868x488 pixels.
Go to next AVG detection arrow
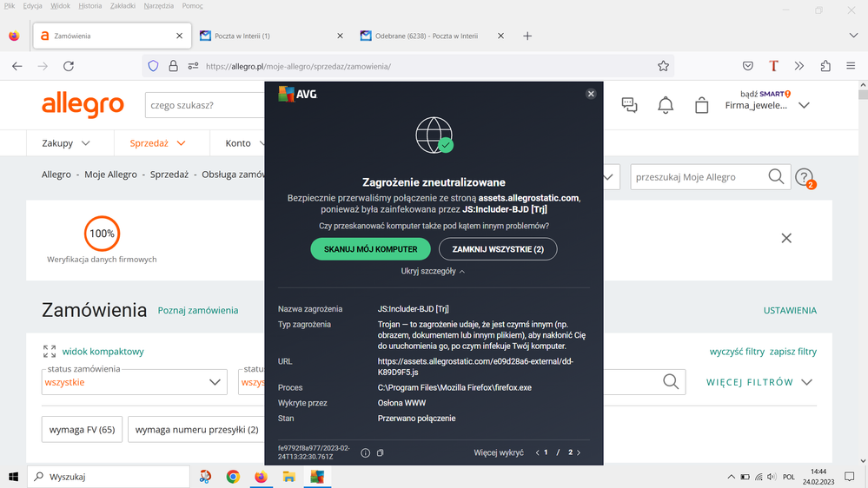coord(579,452)
